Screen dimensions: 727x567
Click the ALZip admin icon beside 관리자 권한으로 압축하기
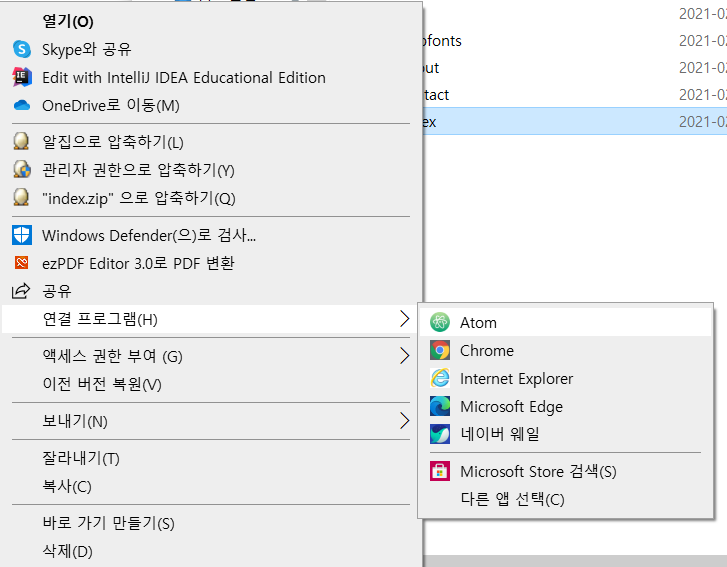22,170
